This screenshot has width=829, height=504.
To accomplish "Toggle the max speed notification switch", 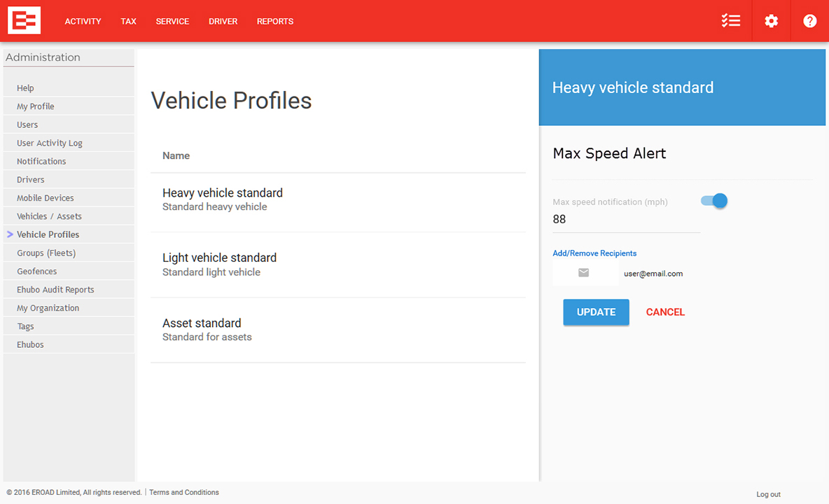I will pos(715,202).
